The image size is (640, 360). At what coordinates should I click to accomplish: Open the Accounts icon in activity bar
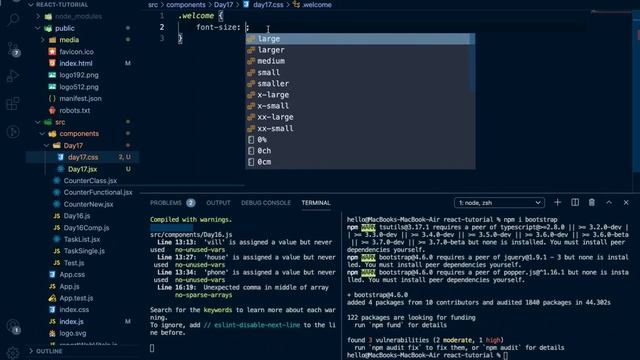click(x=13, y=327)
